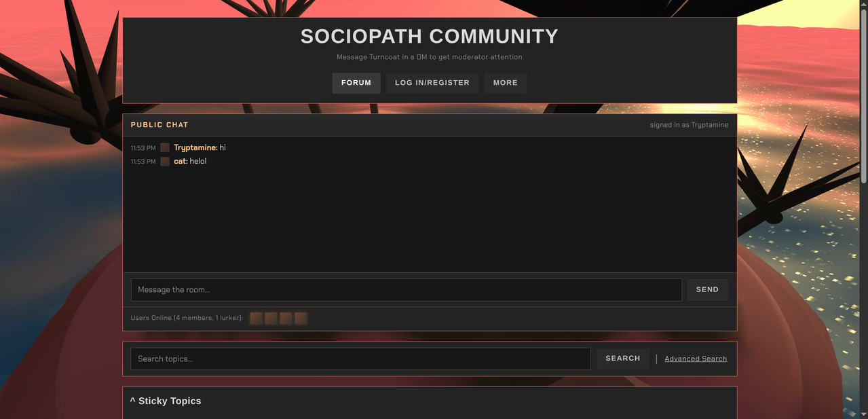This screenshot has width=868, height=419.
Task: Click the scrollbar down arrow
Action: (x=863, y=414)
